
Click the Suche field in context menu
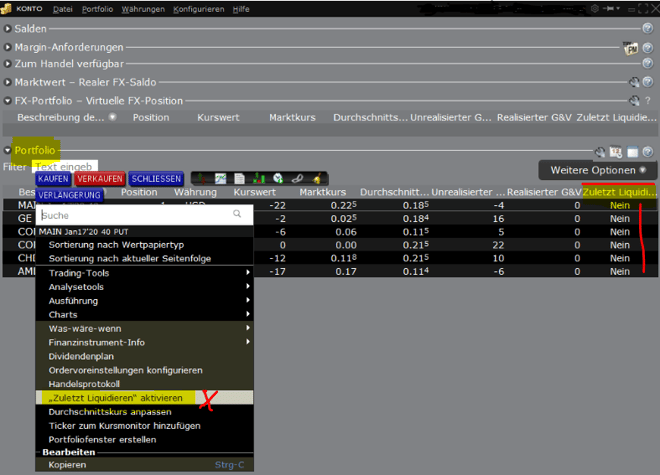[x=144, y=215]
